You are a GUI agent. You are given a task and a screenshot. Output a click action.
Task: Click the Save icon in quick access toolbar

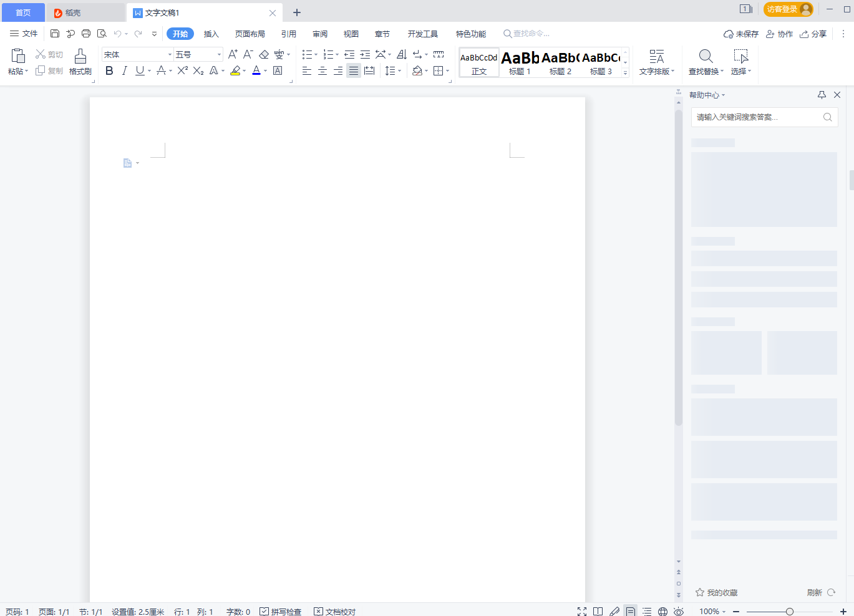tap(55, 34)
